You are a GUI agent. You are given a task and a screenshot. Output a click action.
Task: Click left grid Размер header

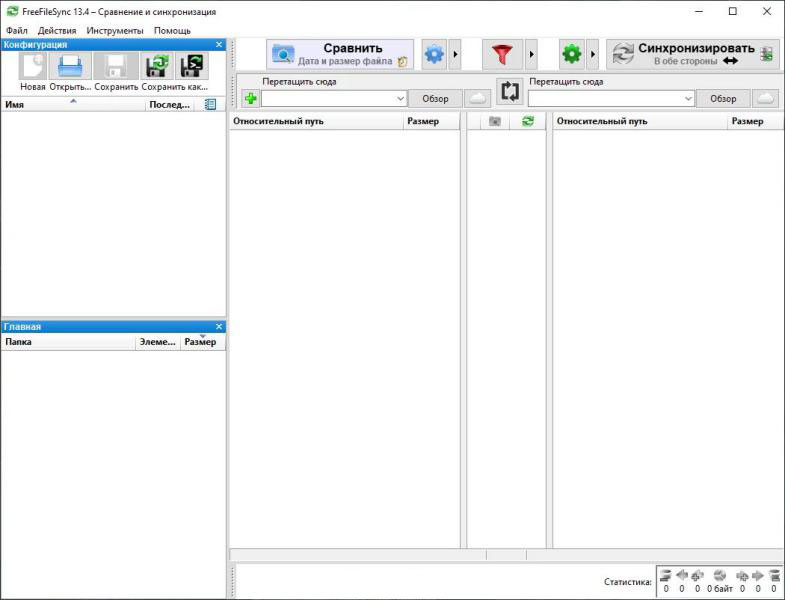[x=431, y=121]
